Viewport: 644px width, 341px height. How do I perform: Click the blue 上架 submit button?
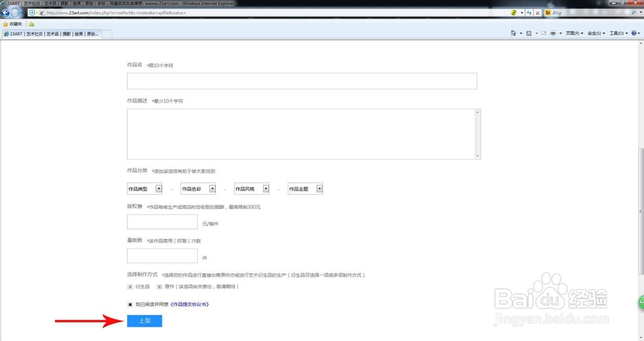tap(144, 321)
